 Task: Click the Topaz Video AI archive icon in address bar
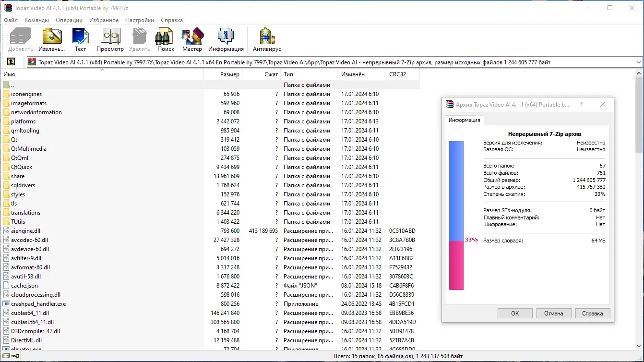[31, 61]
